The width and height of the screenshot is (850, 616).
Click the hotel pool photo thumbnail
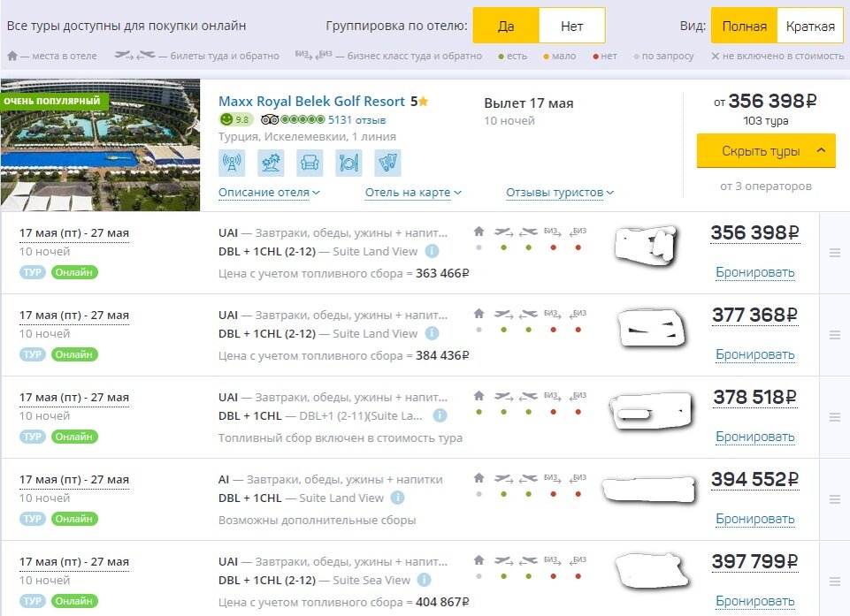[100, 145]
